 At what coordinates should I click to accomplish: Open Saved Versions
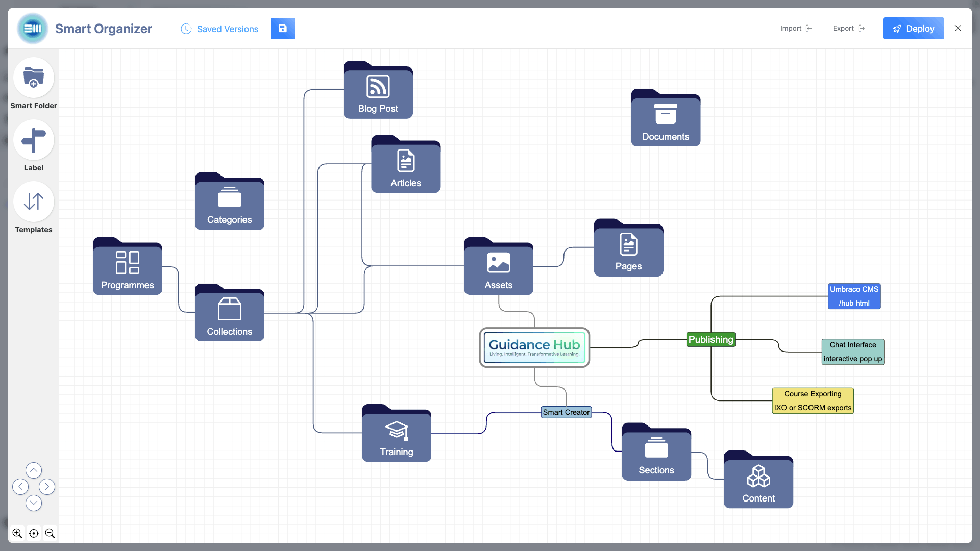point(227,29)
